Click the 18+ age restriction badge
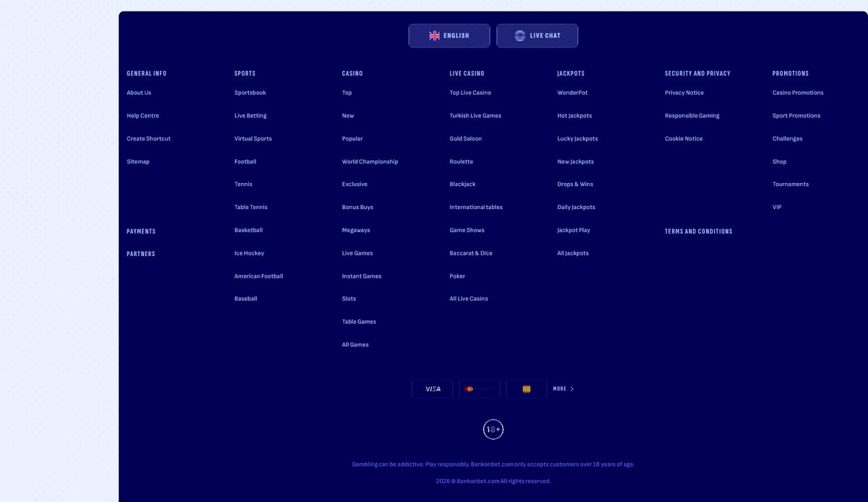The image size is (868, 502). pos(493,430)
